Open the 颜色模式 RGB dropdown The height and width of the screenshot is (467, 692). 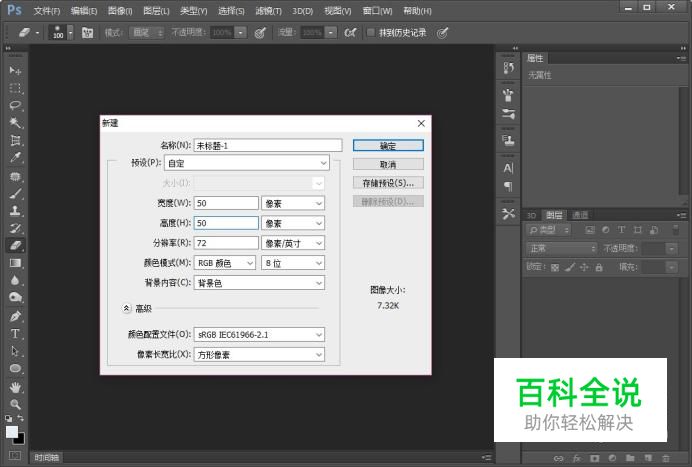[226, 263]
